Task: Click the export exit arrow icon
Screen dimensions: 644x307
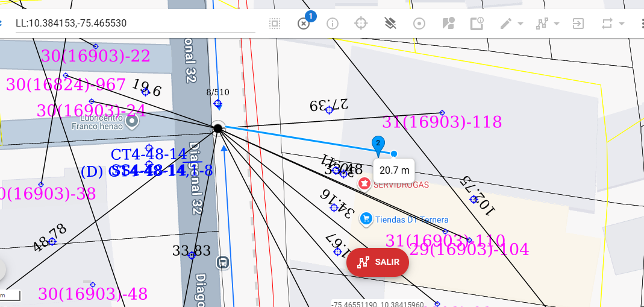Action: coord(578,24)
